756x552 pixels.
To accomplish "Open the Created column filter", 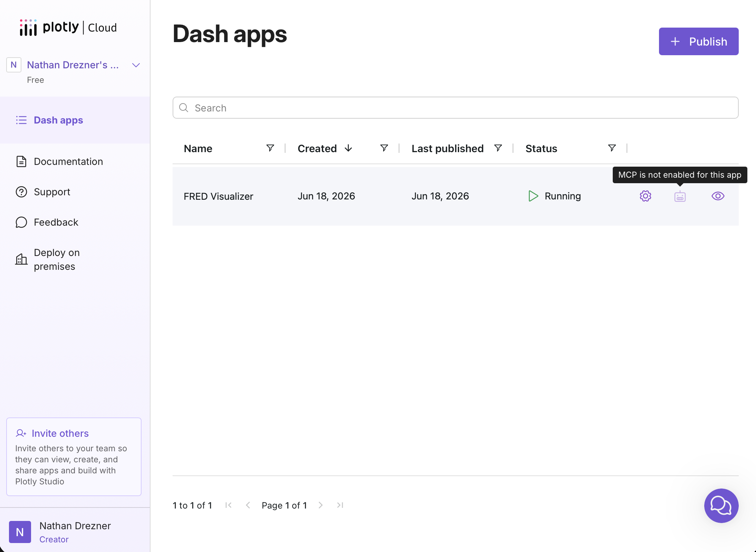I will pyautogui.click(x=384, y=148).
